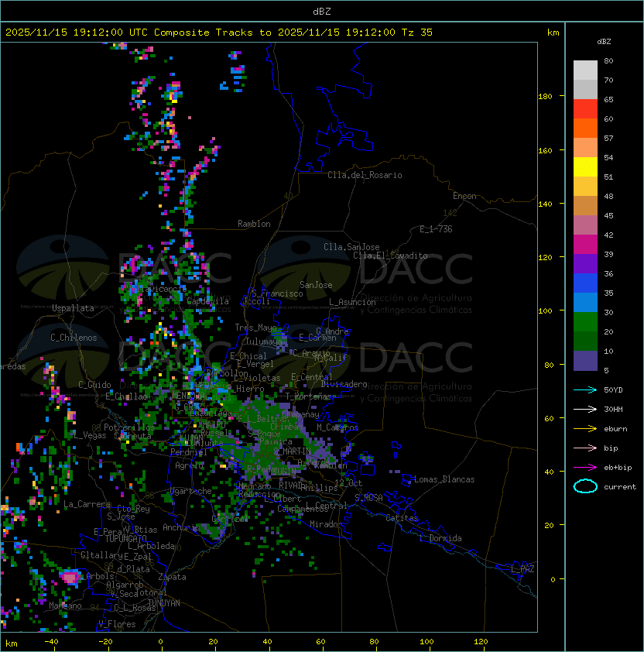
Task: Click the 'Mirador' map label
Action: click(326, 524)
